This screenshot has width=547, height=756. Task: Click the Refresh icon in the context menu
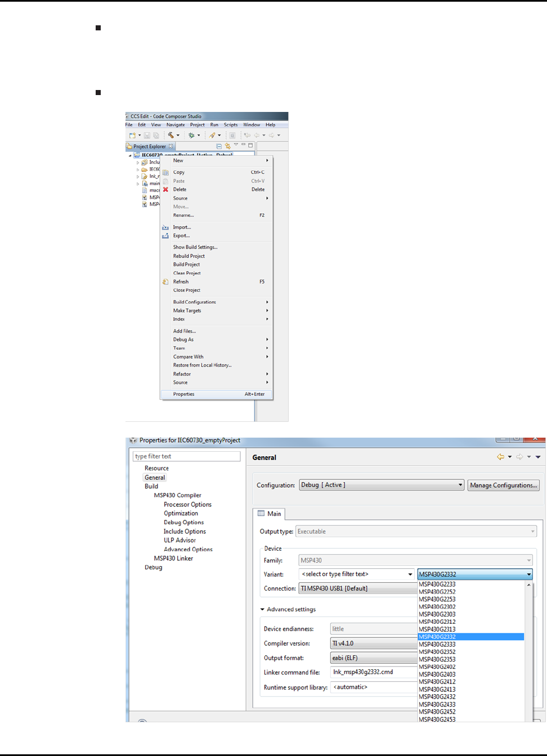pyautogui.click(x=165, y=282)
